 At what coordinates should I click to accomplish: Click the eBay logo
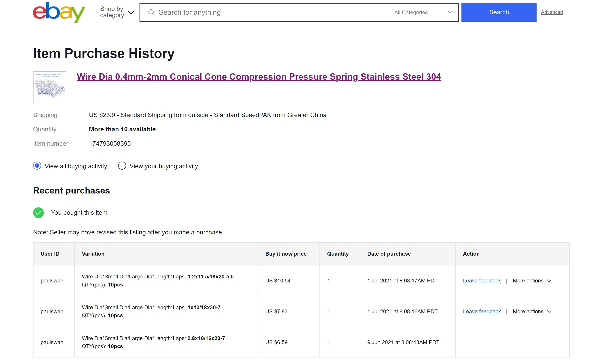click(59, 12)
